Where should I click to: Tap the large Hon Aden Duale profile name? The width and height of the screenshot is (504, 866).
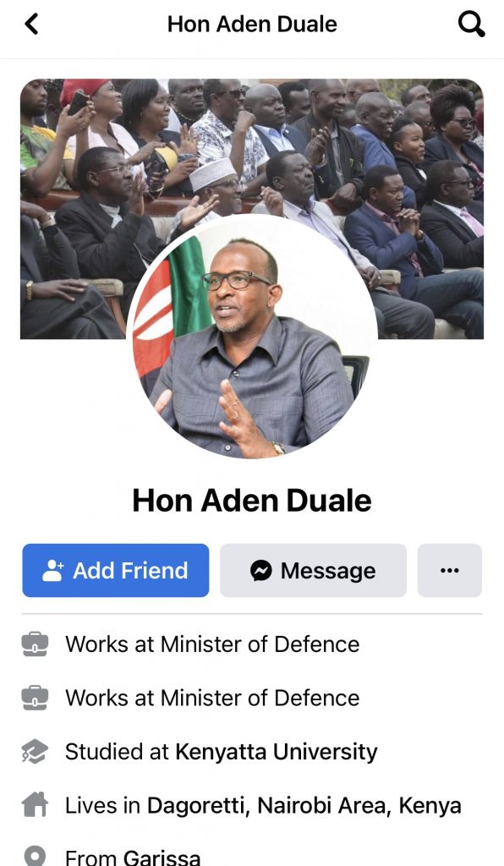tap(252, 501)
